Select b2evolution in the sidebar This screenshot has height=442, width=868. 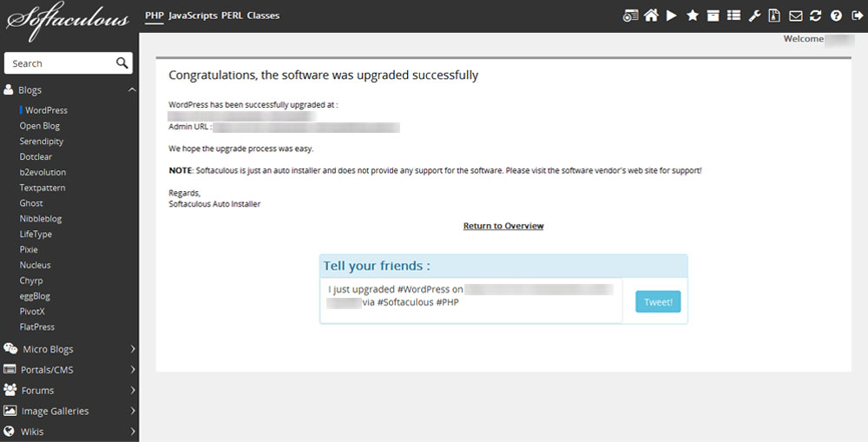(x=43, y=172)
